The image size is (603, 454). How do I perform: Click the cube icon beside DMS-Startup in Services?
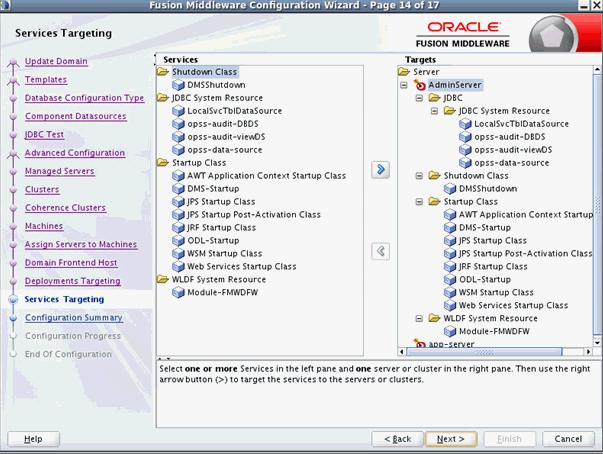coord(178,189)
